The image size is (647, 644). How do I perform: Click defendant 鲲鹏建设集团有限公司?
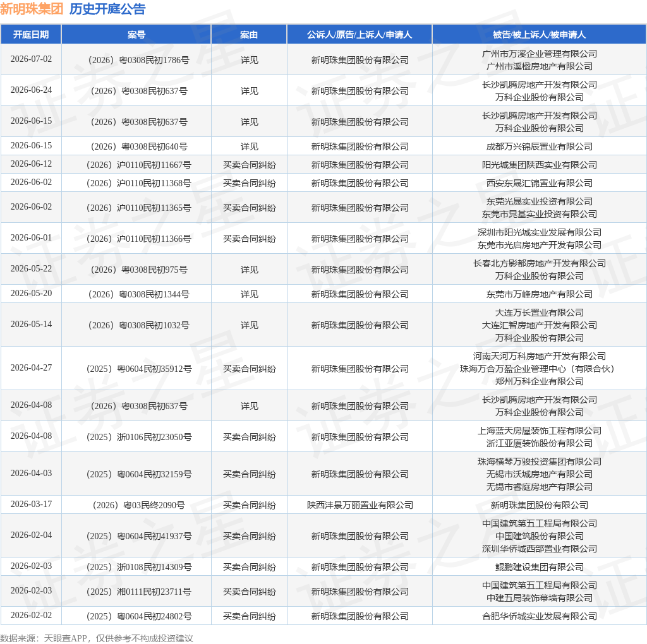pos(540,567)
